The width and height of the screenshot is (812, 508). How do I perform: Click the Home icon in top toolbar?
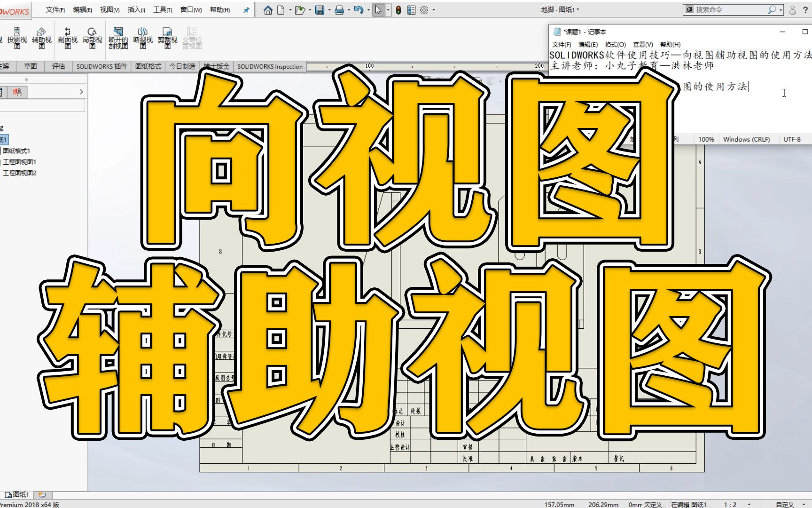pyautogui.click(x=268, y=10)
